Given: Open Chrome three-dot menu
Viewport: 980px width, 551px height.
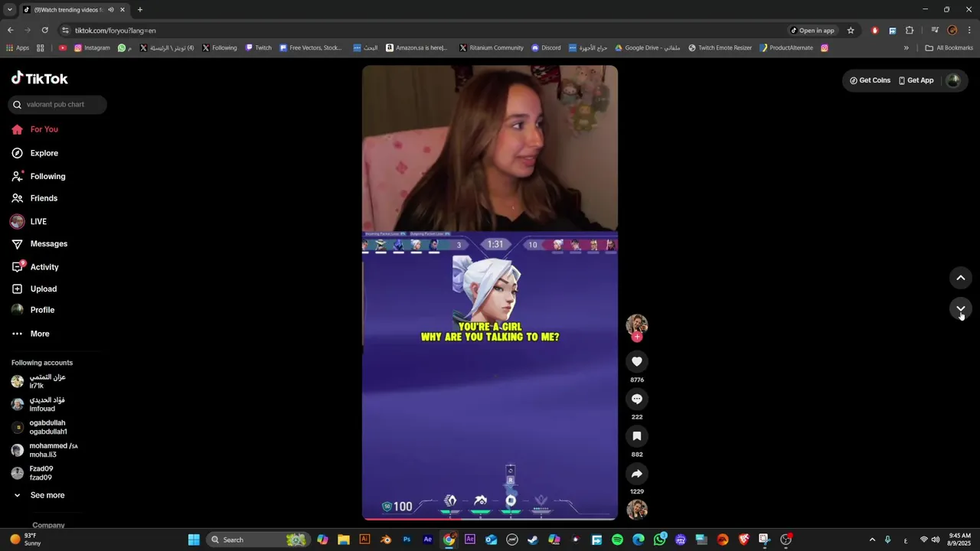Looking at the screenshot, I should pos(970,31).
